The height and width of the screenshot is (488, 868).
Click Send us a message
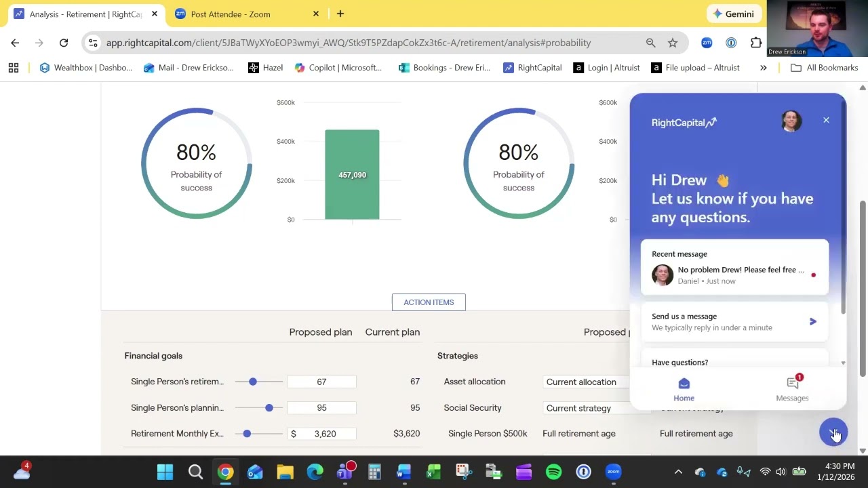tap(734, 322)
